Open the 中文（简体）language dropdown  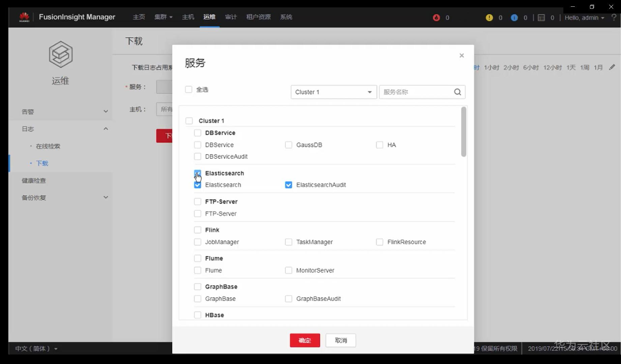coord(36,348)
